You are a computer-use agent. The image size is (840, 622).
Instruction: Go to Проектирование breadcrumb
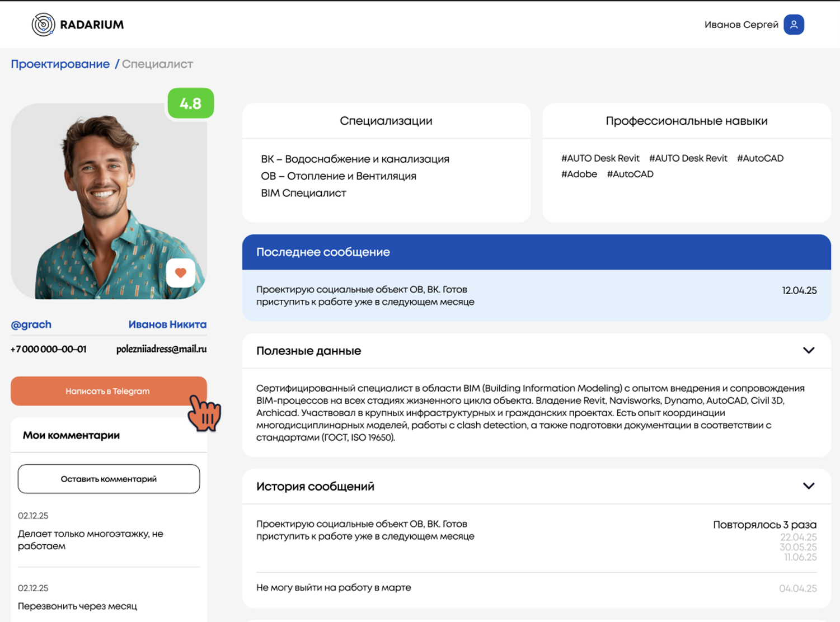(x=60, y=64)
